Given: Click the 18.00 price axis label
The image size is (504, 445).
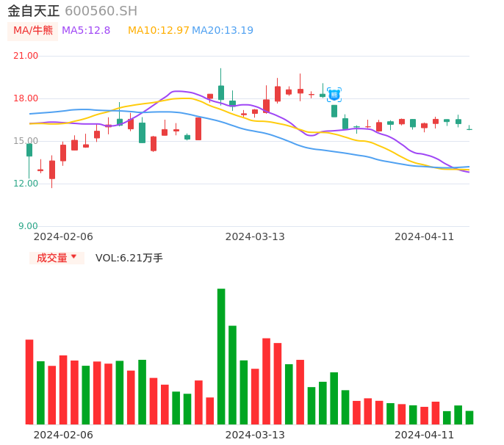Looking at the screenshot, I should click(x=26, y=98).
